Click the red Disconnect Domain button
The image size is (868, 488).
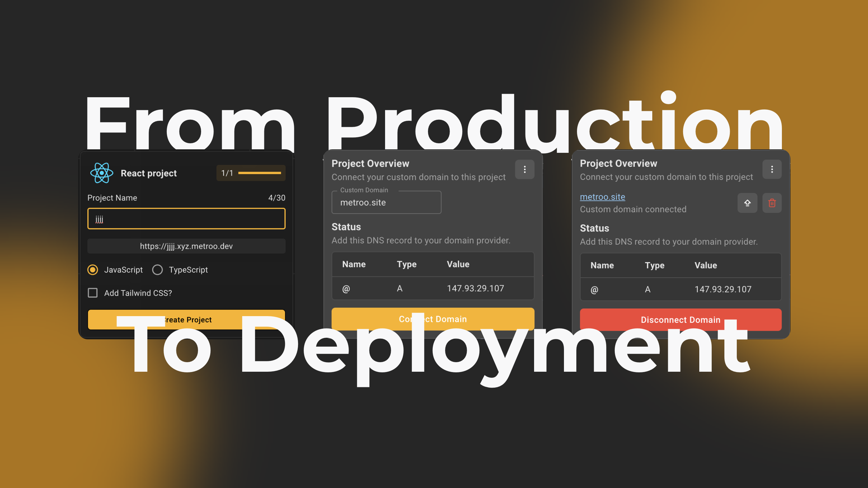[x=681, y=320]
